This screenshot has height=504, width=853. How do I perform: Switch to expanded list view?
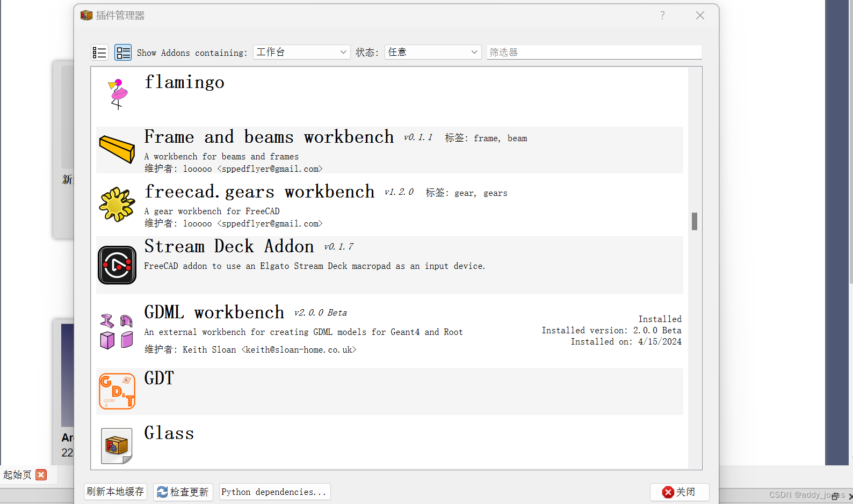pos(123,52)
